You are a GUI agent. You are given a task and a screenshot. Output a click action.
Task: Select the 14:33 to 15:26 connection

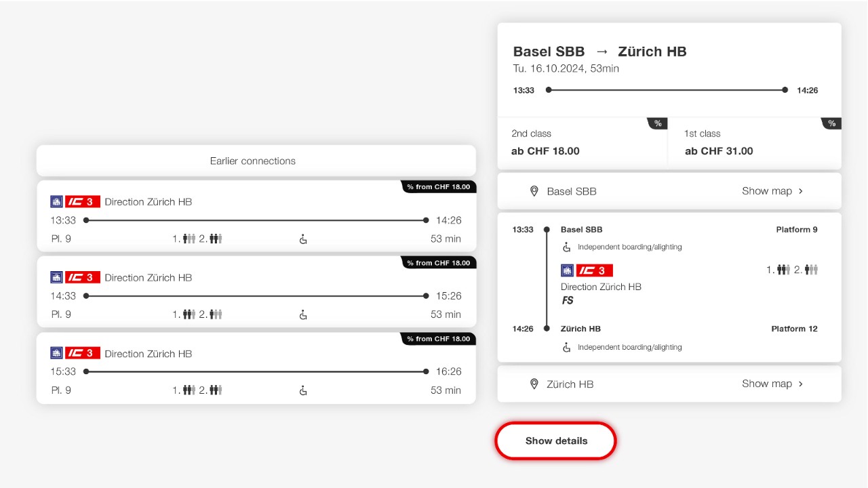(x=256, y=296)
